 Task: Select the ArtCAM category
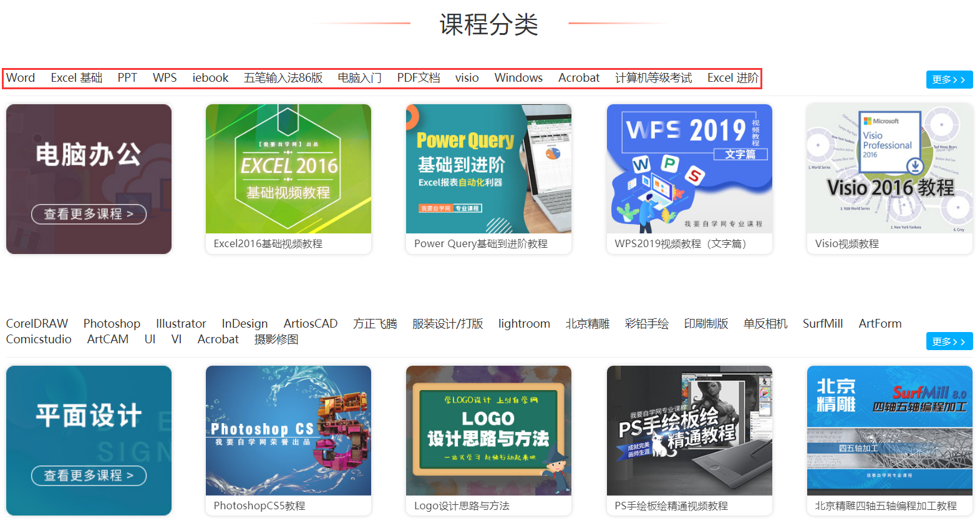108,339
